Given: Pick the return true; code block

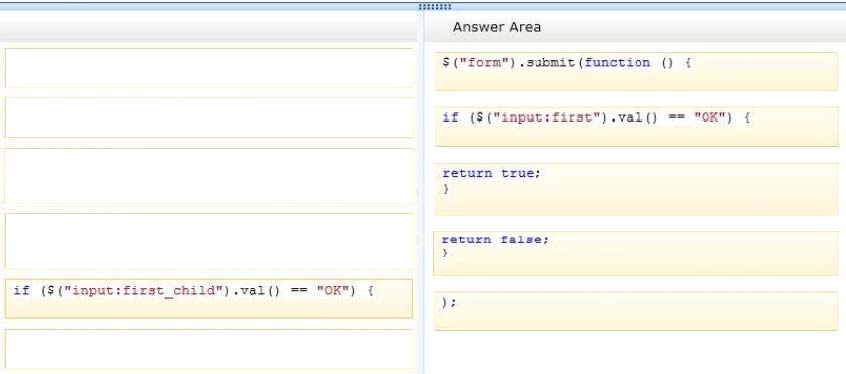Looking at the screenshot, I should click(x=636, y=189).
